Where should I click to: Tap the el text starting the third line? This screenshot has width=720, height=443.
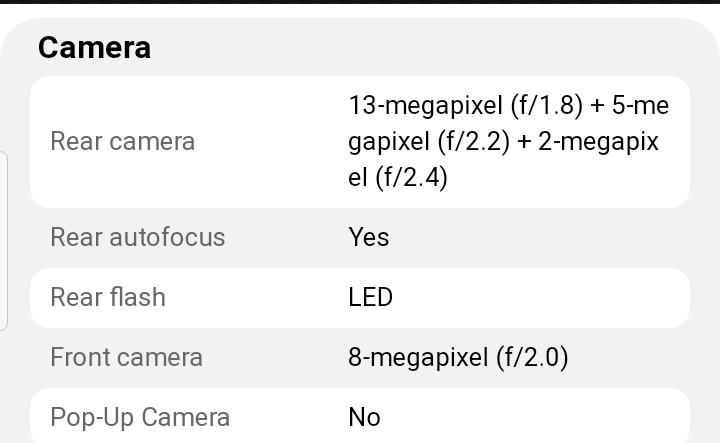point(358,177)
